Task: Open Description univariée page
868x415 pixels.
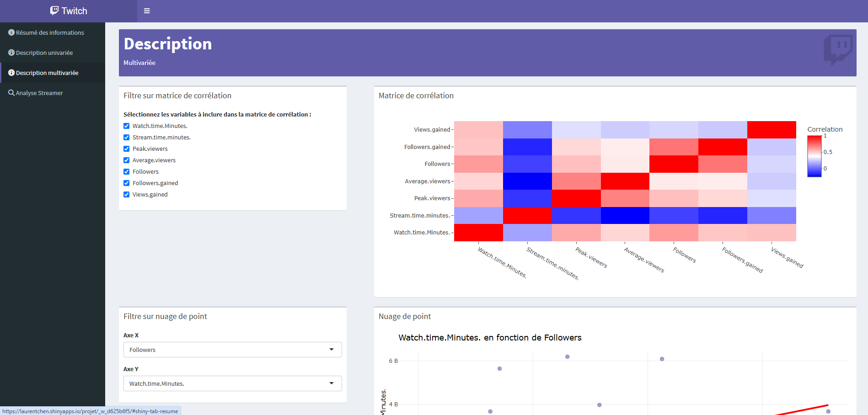Action: pyautogui.click(x=44, y=53)
